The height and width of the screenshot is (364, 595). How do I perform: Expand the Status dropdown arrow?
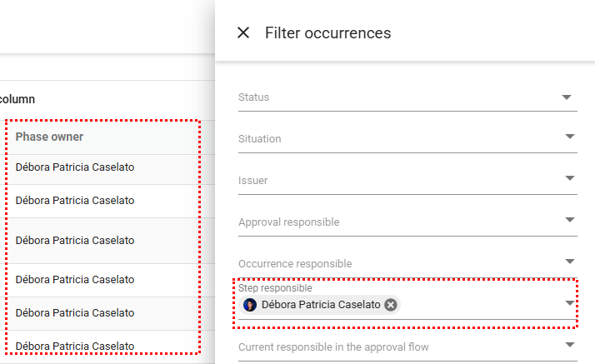[x=568, y=97]
